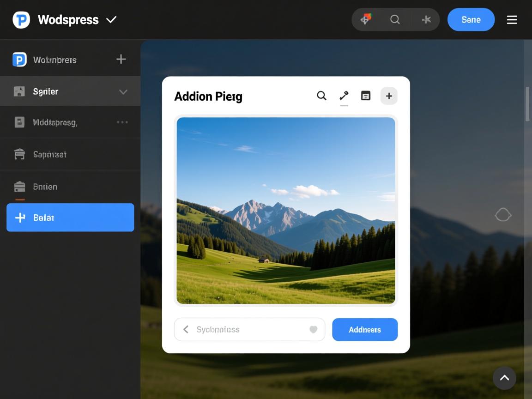Viewport: 532px width, 399px height.
Task: Click the asterisk icon in top toolbar
Action: (426, 19)
